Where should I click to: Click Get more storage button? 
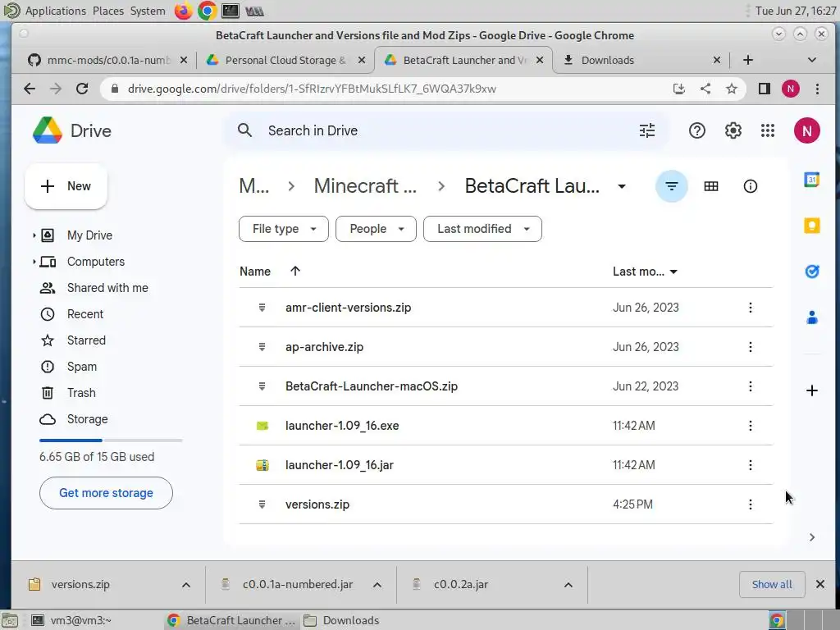106,493
